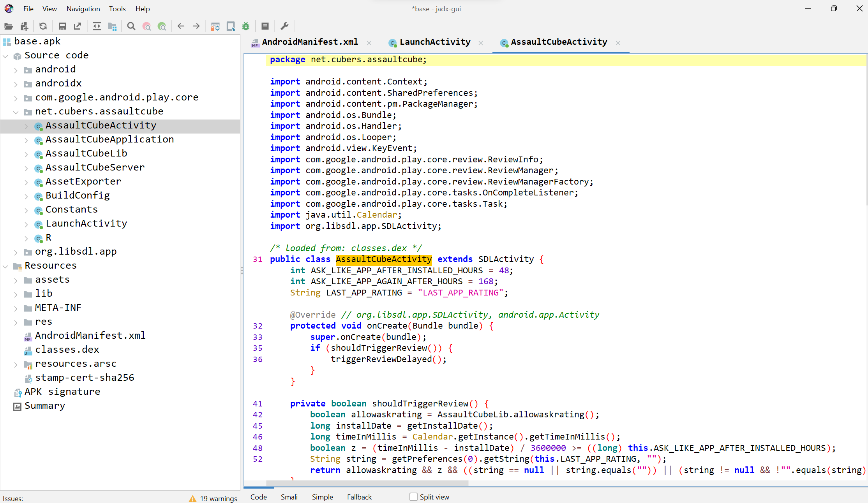Open Summary node in tree

(44, 406)
